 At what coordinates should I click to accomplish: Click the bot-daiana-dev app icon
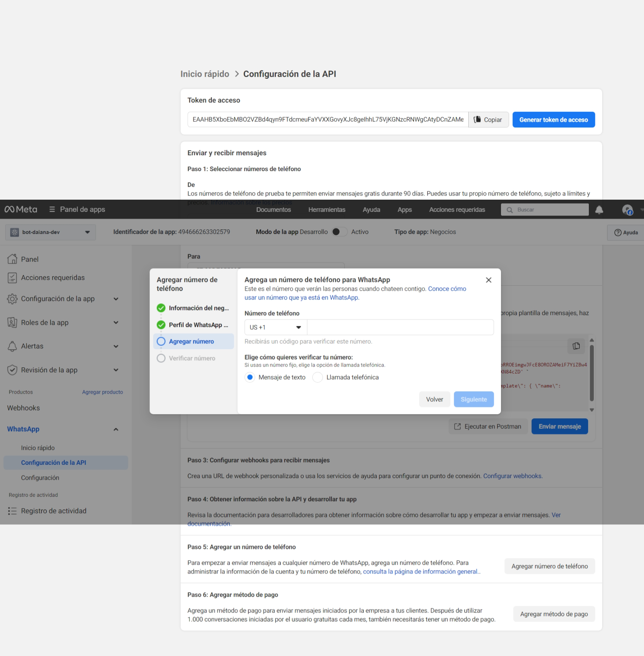click(x=14, y=232)
